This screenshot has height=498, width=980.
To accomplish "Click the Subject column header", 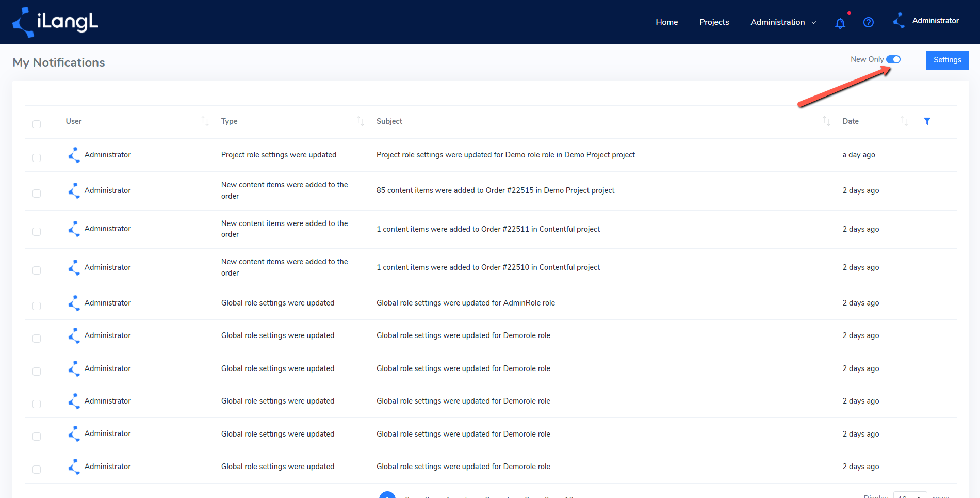I will [x=389, y=121].
